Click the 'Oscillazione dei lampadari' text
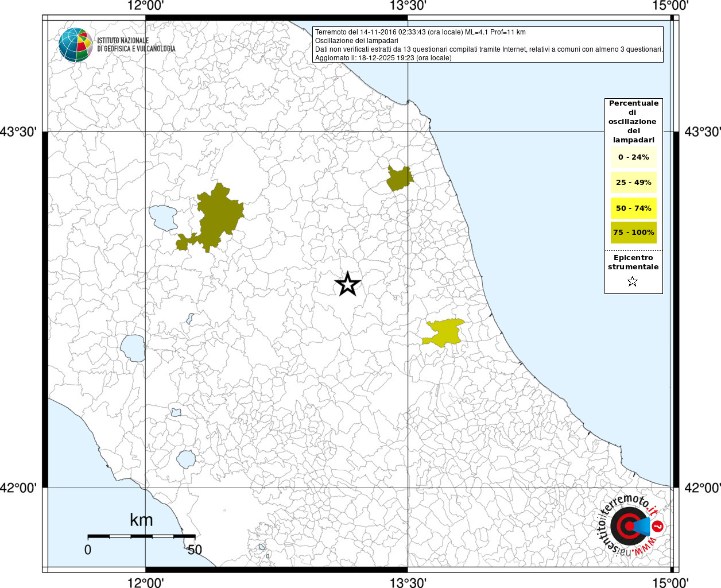The height and width of the screenshot is (588, 721). 356,41
